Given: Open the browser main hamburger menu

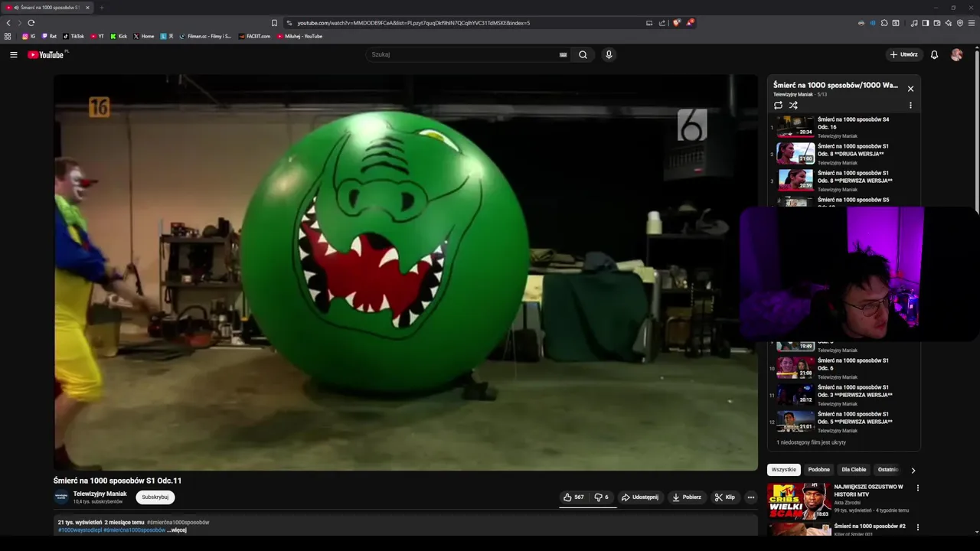Looking at the screenshot, I should pyautogui.click(x=972, y=23).
